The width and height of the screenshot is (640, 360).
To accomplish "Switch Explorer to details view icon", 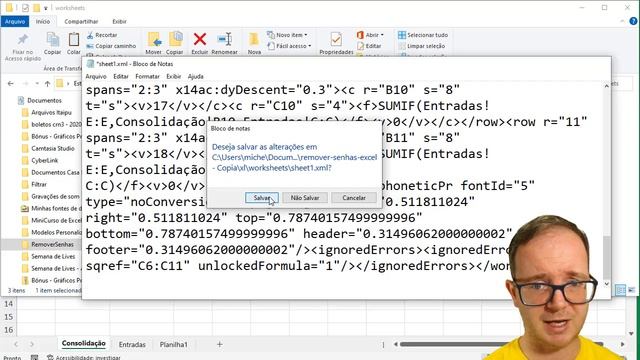I will point(620,290).
